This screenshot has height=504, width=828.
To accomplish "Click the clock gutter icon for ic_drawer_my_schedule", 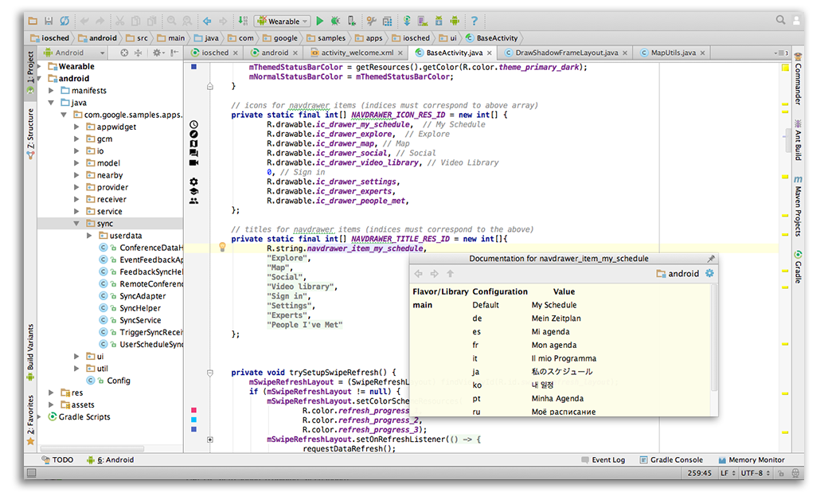I will (193, 125).
